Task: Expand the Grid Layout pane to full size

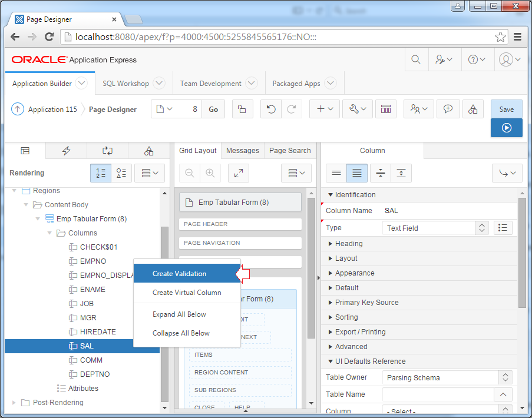Action: click(x=239, y=173)
